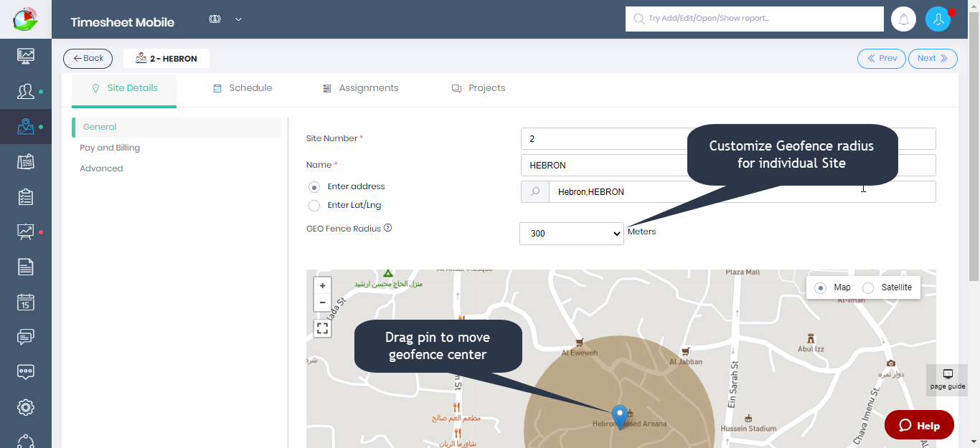
Task: Select the Enter address radio button
Action: [x=314, y=187]
